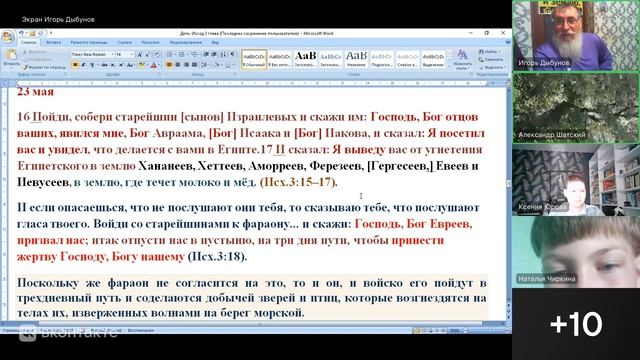This screenshot has height=360, width=640.
Task: Select the Название style
Action: click(x=356, y=59)
